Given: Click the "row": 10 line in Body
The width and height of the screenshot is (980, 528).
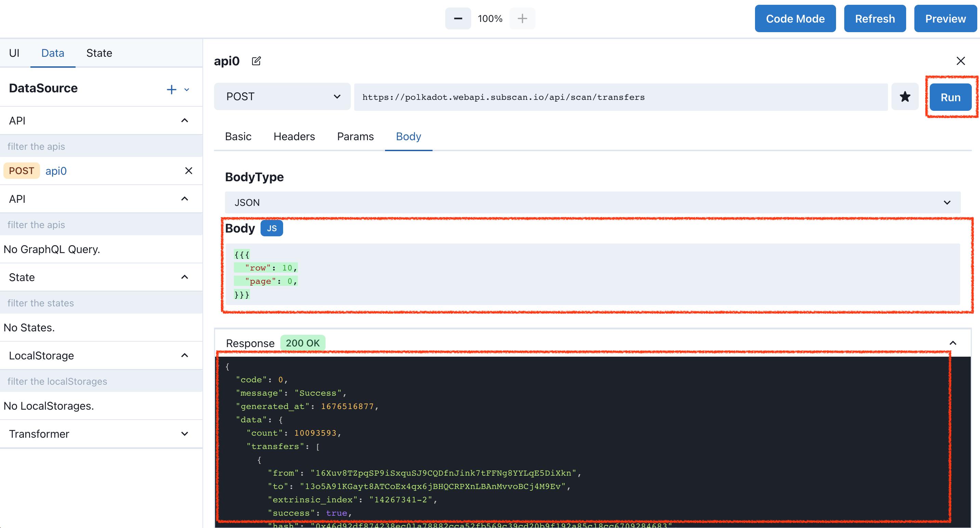Looking at the screenshot, I should point(266,268).
